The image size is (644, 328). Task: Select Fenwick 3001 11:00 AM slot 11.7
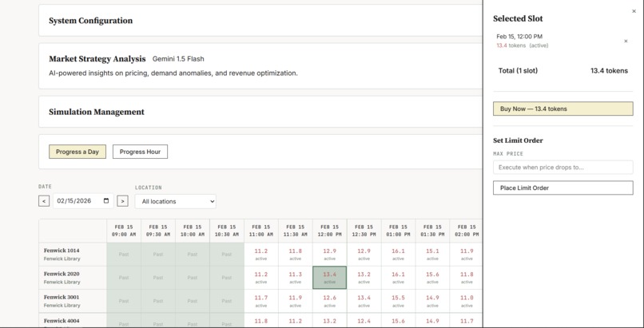click(x=260, y=301)
